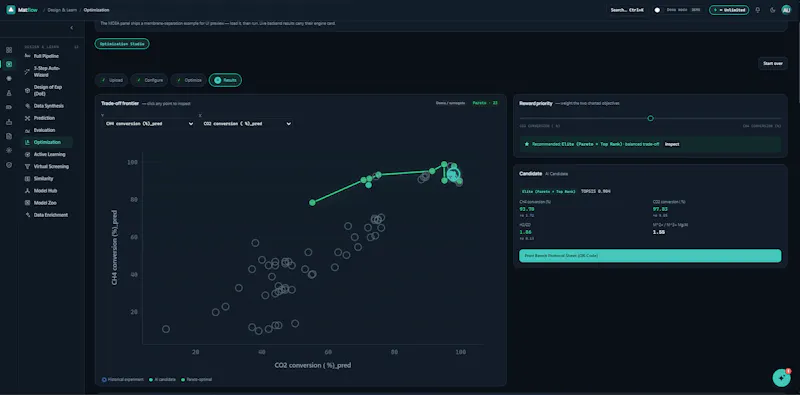
Task: Select the Optimization sidebar item
Action: tap(47, 142)
